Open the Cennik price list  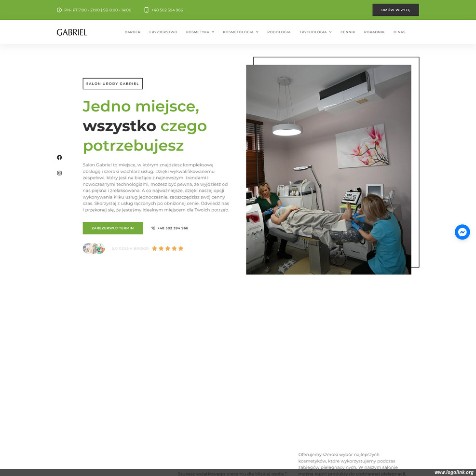coord(348,32)
